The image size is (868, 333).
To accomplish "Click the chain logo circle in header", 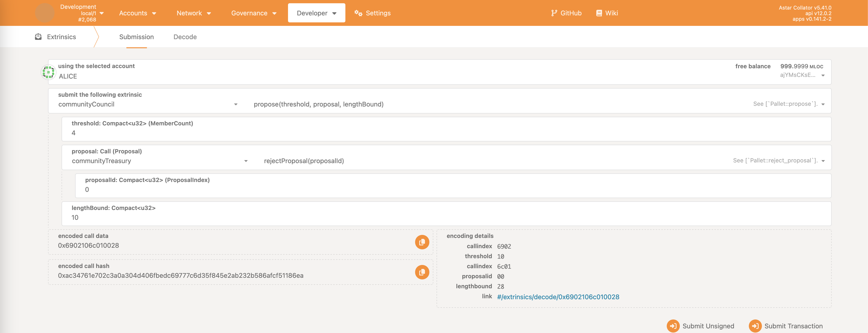I will click(x=45, y=13).
